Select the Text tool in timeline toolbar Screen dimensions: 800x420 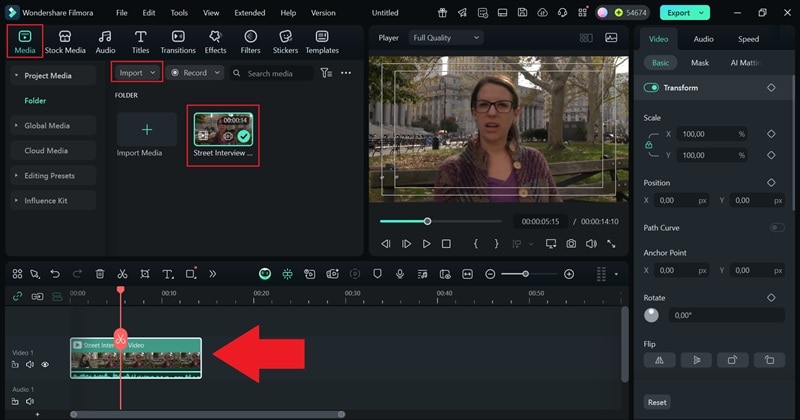[x=167, y=274]
